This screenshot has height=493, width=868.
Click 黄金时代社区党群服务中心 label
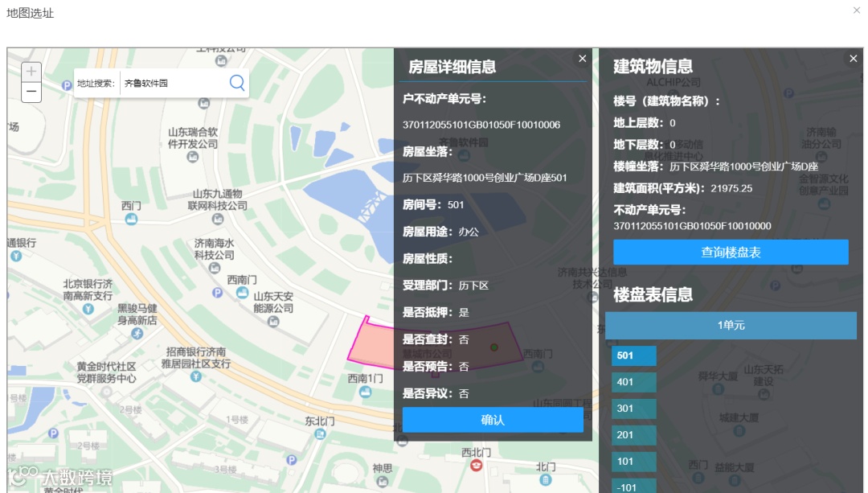pyautogui.click(x=106, y=372)
